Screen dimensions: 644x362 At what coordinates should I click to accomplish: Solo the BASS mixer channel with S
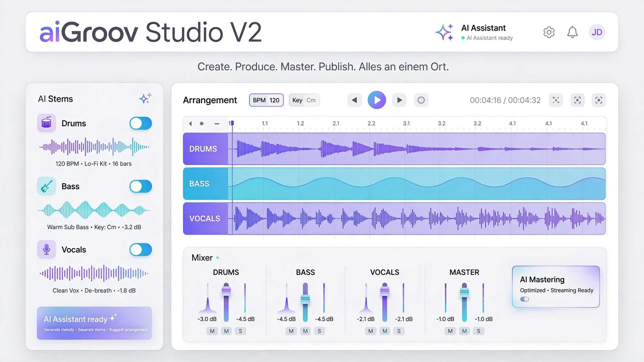coord(319,331)
